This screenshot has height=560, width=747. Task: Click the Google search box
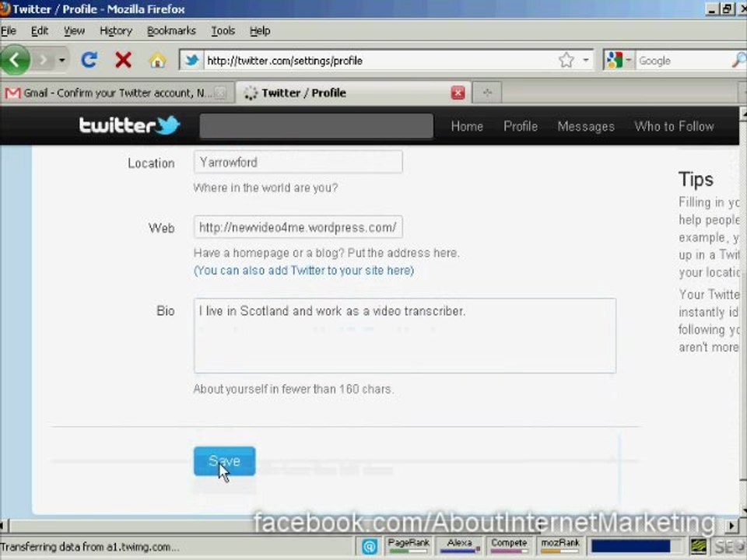(x=684, y=61)
